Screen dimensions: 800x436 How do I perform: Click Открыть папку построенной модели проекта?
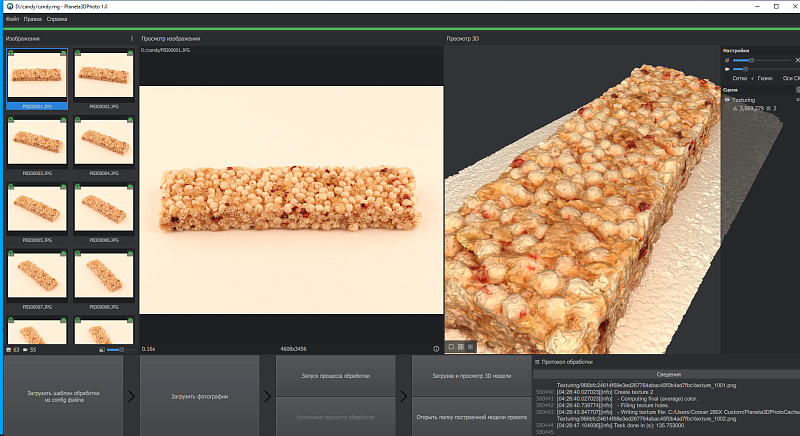click(x=471, y=417)
